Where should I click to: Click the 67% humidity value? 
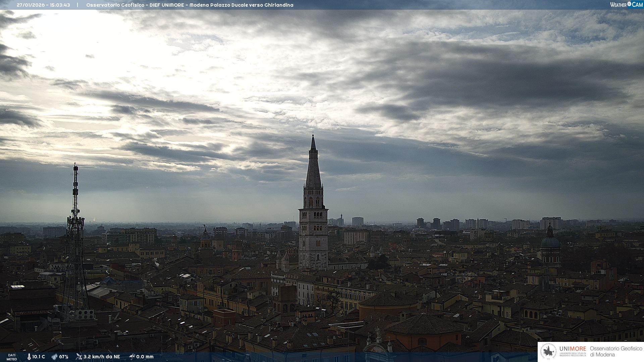[x=64, y=357]
